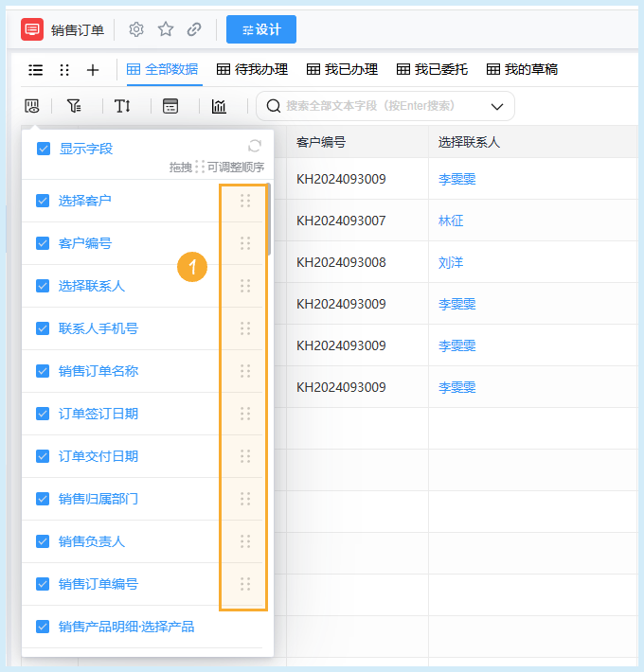The width and height of the screenshot is (644, 672).
Task: Open 李雯雯 link in first row
Action: (457, 179)
